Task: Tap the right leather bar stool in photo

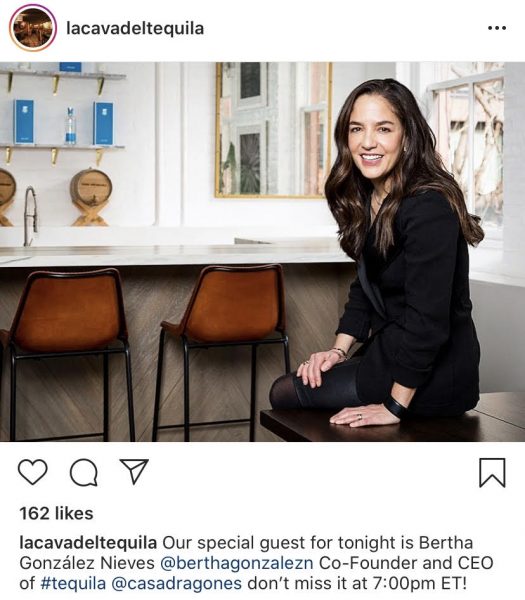Action: 222,352
